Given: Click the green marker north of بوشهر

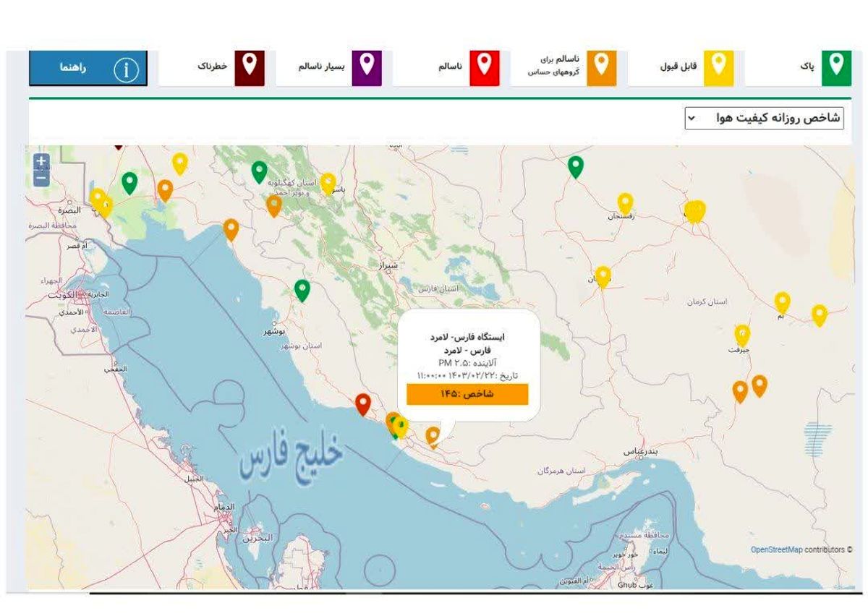Looking at the screenshot, I should point(302,291).
